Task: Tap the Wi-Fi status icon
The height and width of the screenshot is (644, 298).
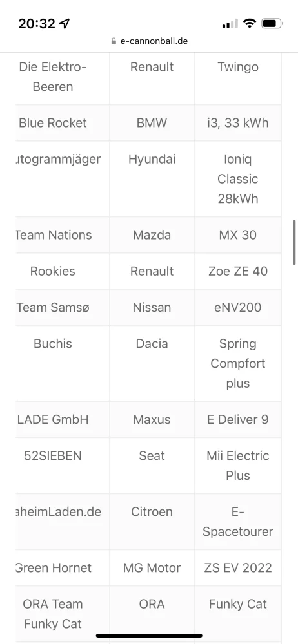Action: pyautogui.click(x=249, y=23)
